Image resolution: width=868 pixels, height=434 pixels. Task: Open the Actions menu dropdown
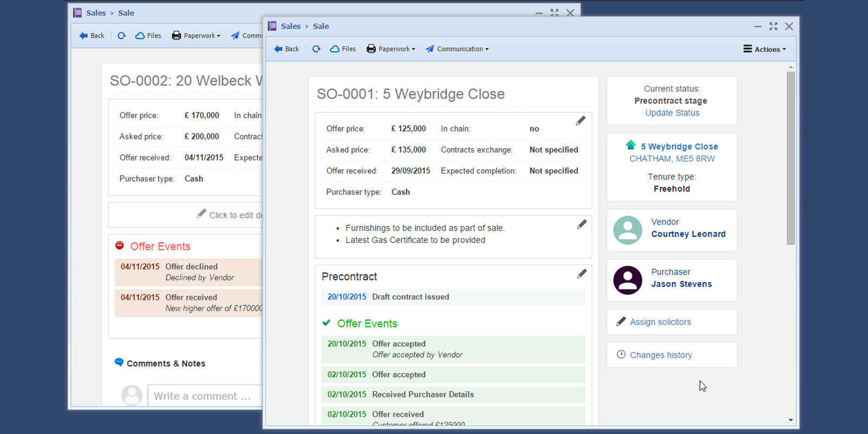pos(764,49)
